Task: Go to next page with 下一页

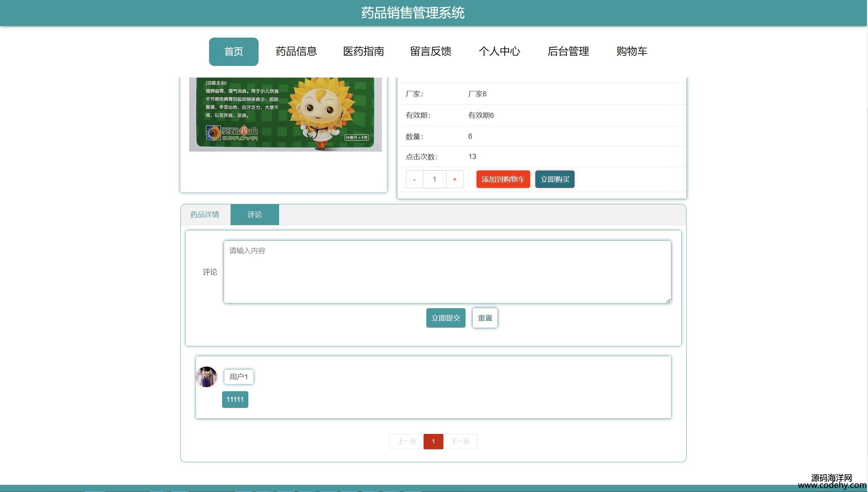Action: pyautogui.click(x=460, y=441)
